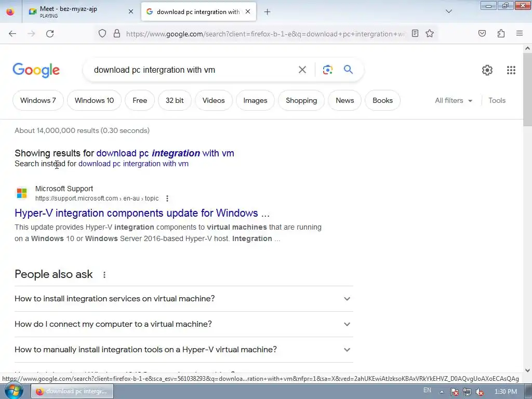Open More options dots beside People also ask

click(x=104, y=275)
